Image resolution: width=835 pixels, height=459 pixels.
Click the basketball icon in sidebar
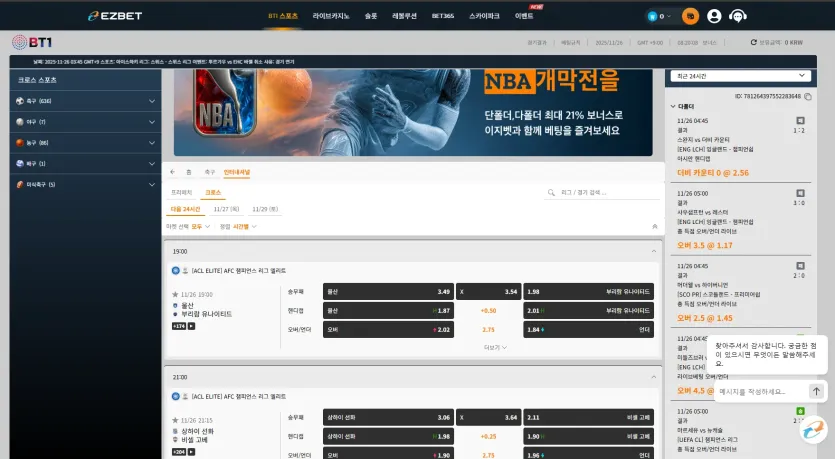20,143
